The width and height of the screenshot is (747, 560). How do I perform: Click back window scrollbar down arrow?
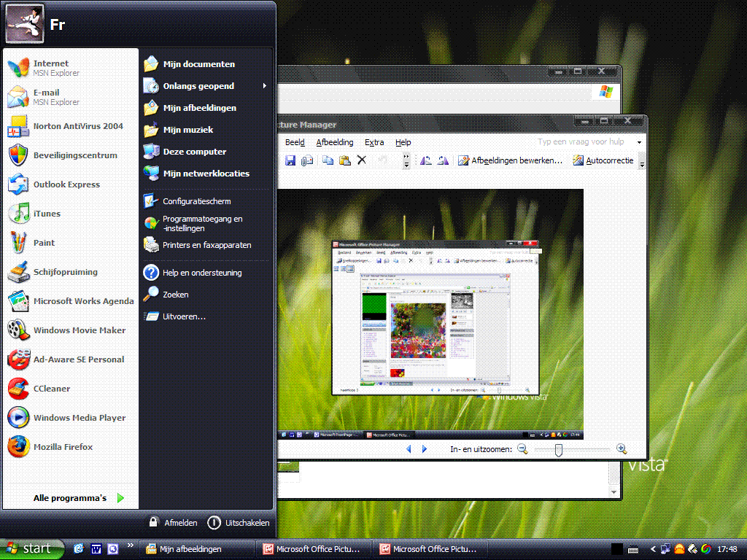coord(614,492)
